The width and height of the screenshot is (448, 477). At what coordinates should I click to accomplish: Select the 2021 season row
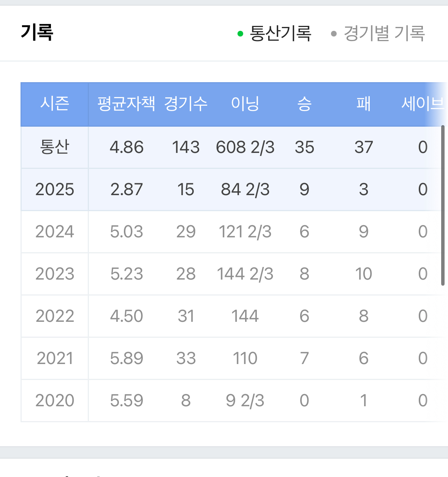click(x=55, y=358)
